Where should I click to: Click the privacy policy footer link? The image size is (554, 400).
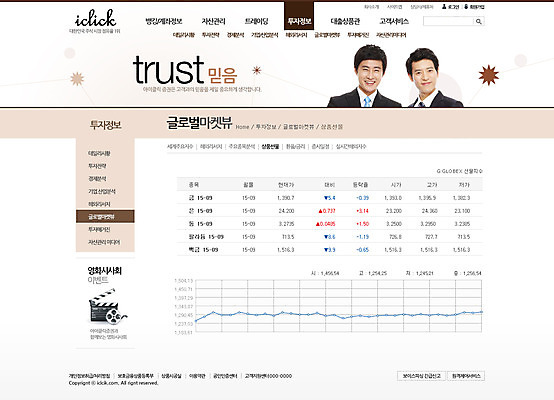pyautogui.click(x=89, y=376)
